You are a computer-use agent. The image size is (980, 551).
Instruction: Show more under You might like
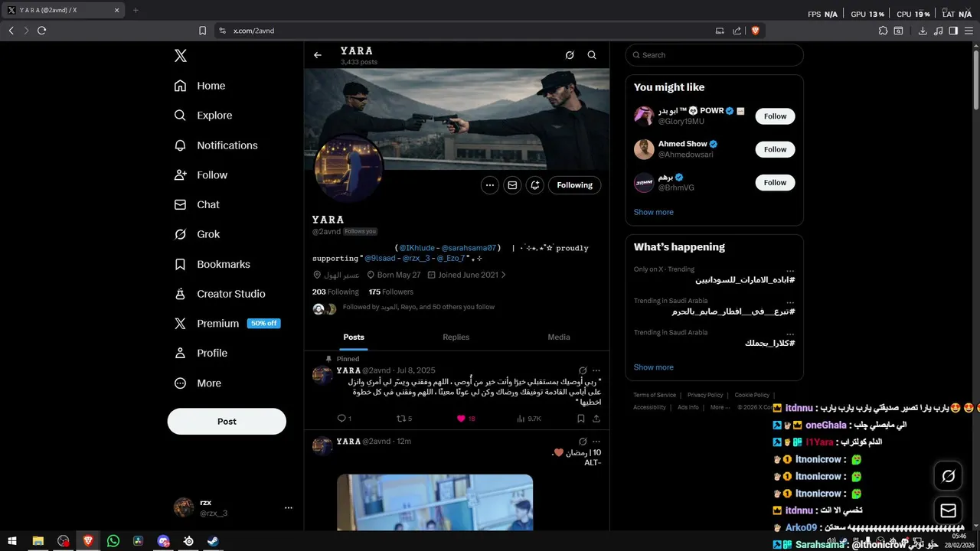click(654, 212)
